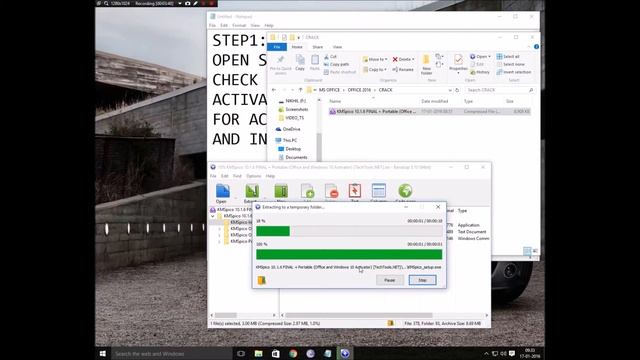
Task: Switch Explorer to details view toggle
Action: (527, 251)
